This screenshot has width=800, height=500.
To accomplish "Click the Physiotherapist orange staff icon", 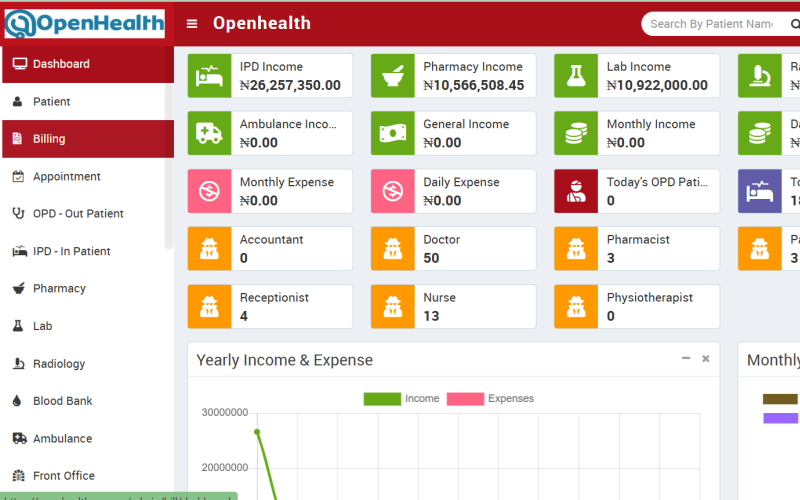I will click(576, 307).
